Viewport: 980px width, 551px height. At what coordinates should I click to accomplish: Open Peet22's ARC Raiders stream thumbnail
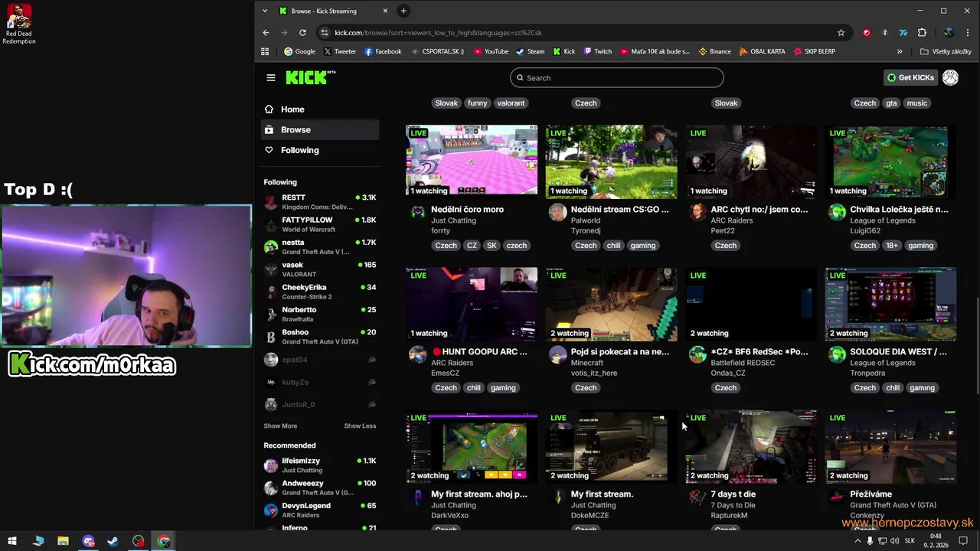[751, 161]
